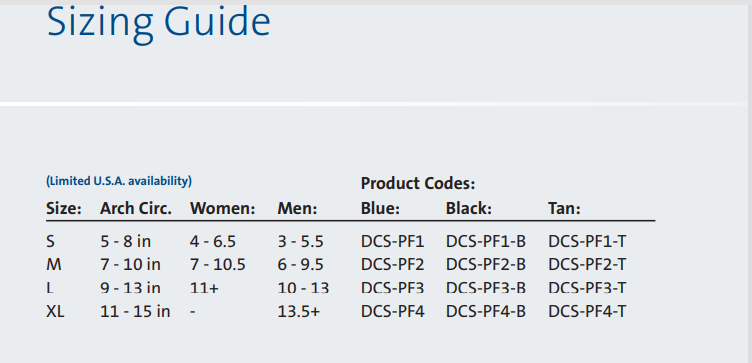Click the Women column header
Screen dimensions: 752x363
click(223, 209)
